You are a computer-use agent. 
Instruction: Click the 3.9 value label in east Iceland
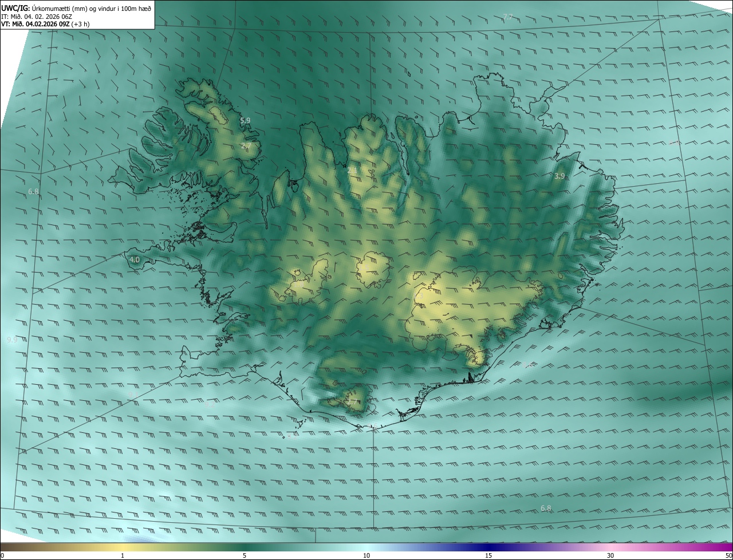(559, 176)
